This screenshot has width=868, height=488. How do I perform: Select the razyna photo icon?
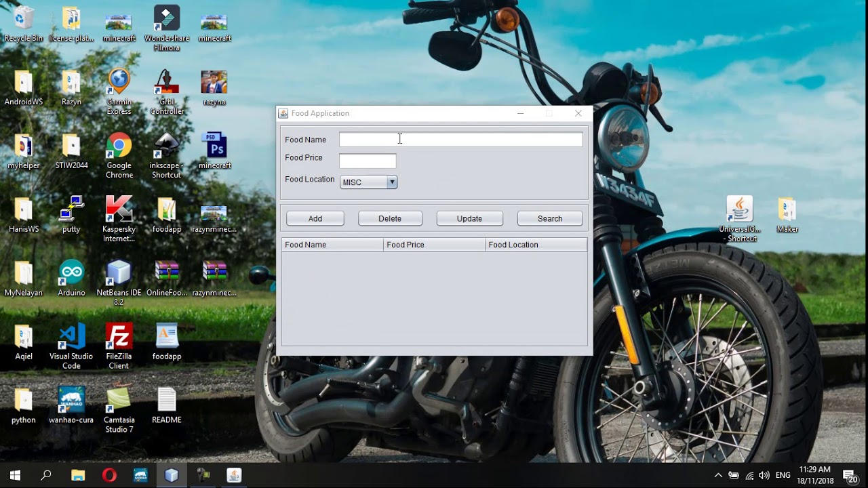[x=214, y=88]
